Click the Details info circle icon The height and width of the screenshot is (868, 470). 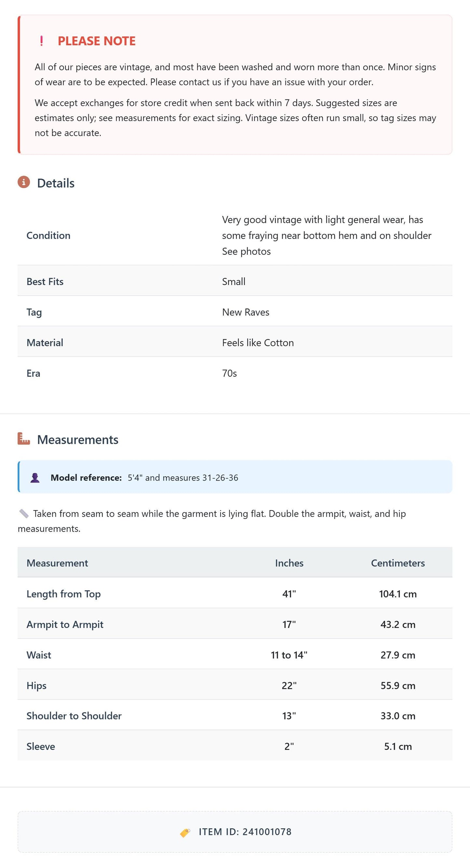tap(24, 182)
